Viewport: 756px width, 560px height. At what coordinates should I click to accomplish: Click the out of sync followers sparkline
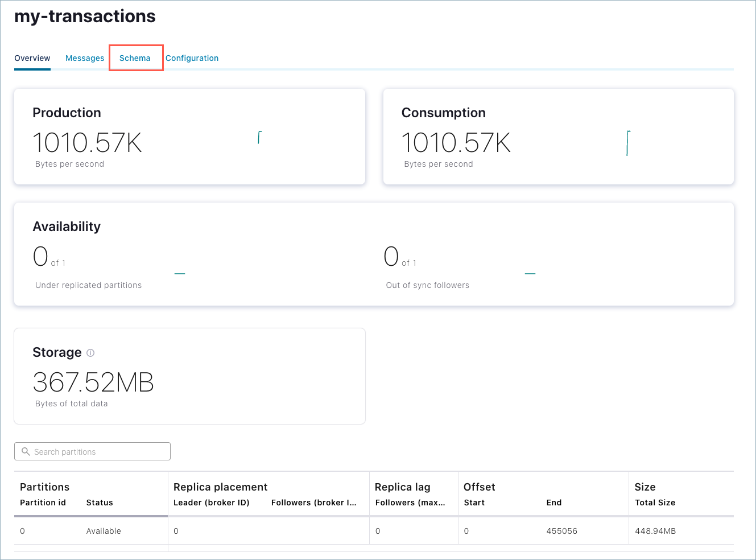530,274
